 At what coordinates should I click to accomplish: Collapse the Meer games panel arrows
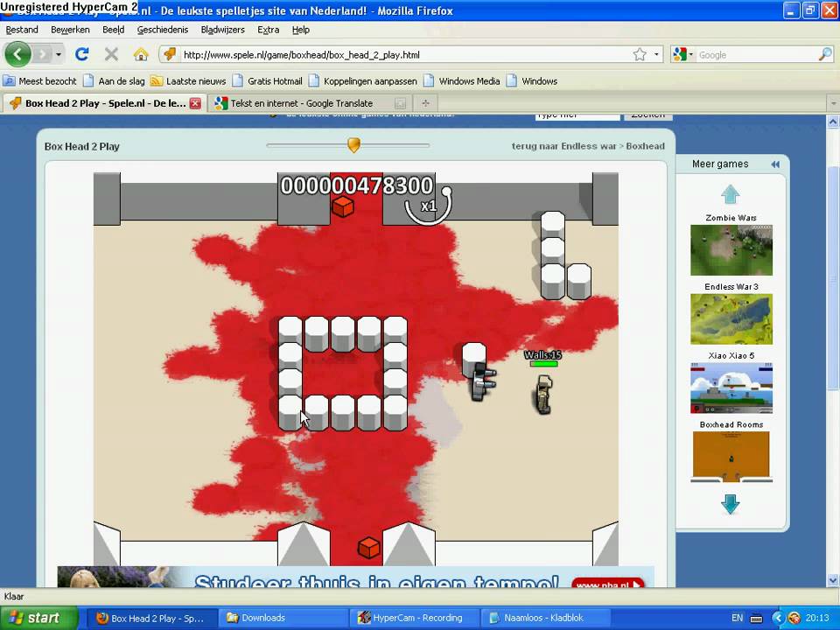tap(775, 164)
